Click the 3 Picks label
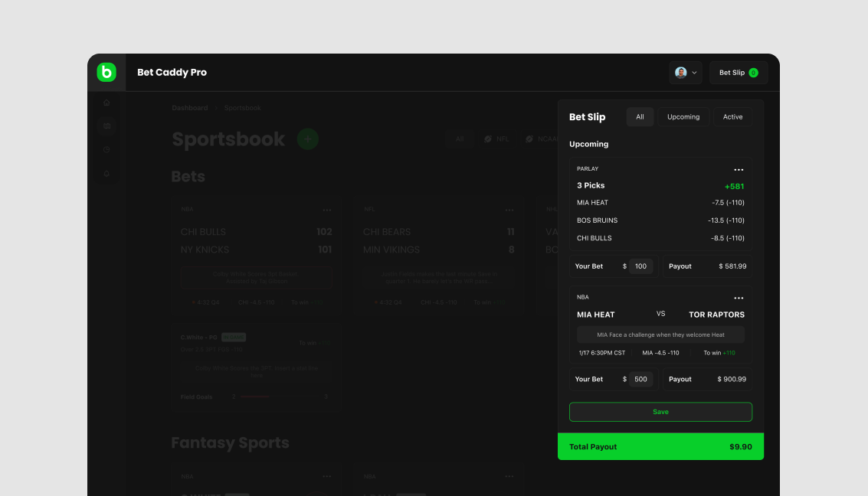 coord(591,185)
